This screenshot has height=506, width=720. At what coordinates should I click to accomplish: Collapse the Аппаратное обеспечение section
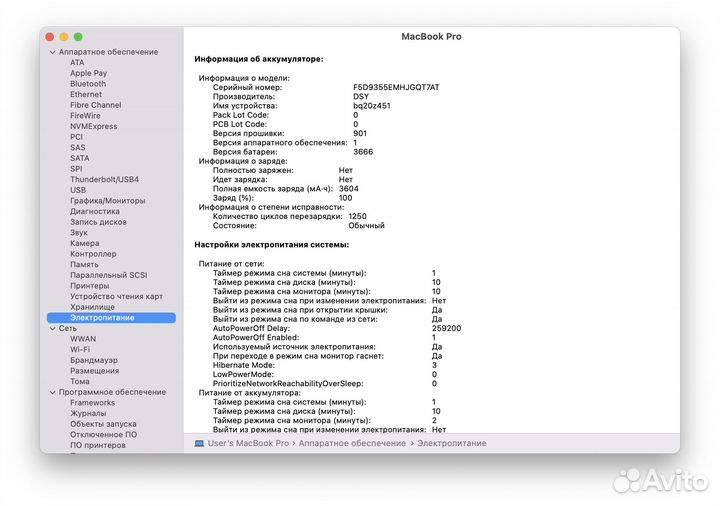pos(52,52)
